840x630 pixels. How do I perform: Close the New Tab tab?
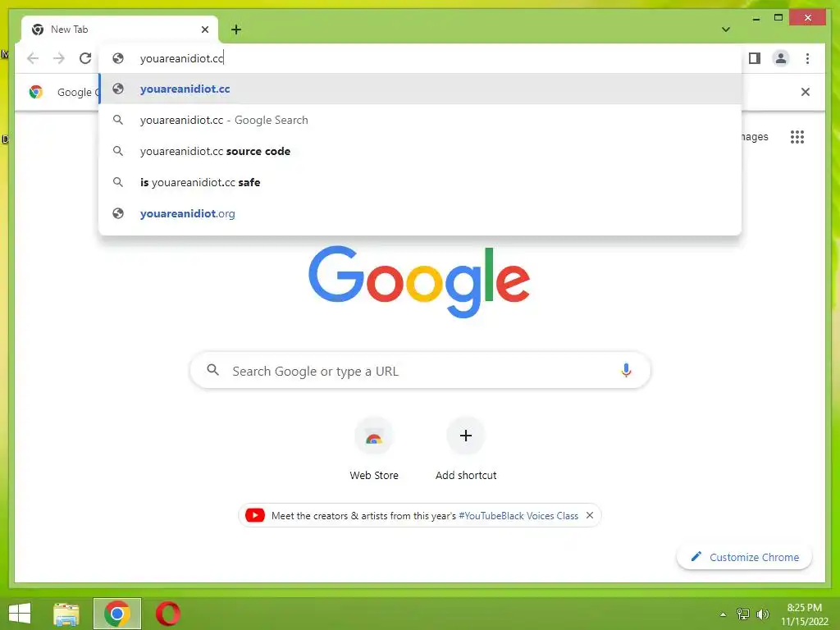tap(204, 30)
